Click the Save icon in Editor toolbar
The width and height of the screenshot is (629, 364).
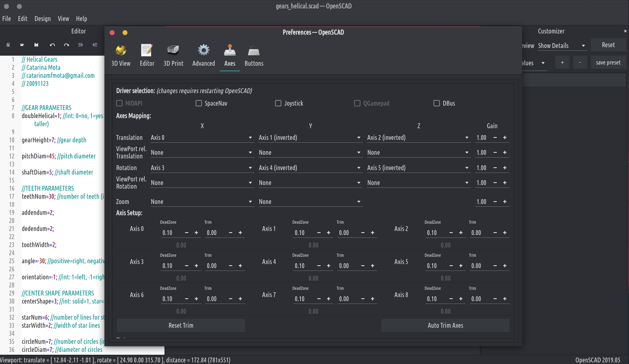tap(36, 45)
